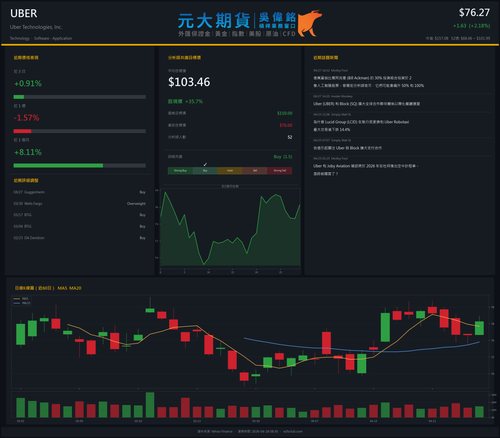Click the orange bull logo icon
This screenshot has width=500, height=438.
(310, 23)
